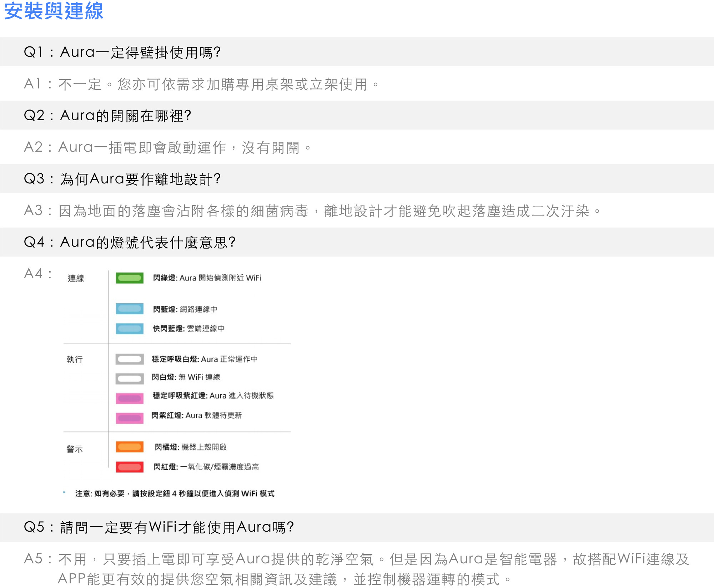
Task: Click the blue network connecting light swatch
Action: click(130, 309)
